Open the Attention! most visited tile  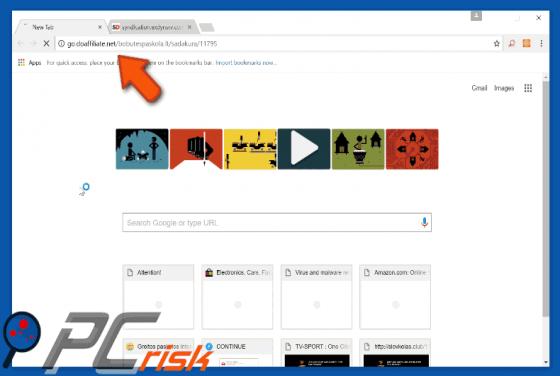(x=158, y=296)
